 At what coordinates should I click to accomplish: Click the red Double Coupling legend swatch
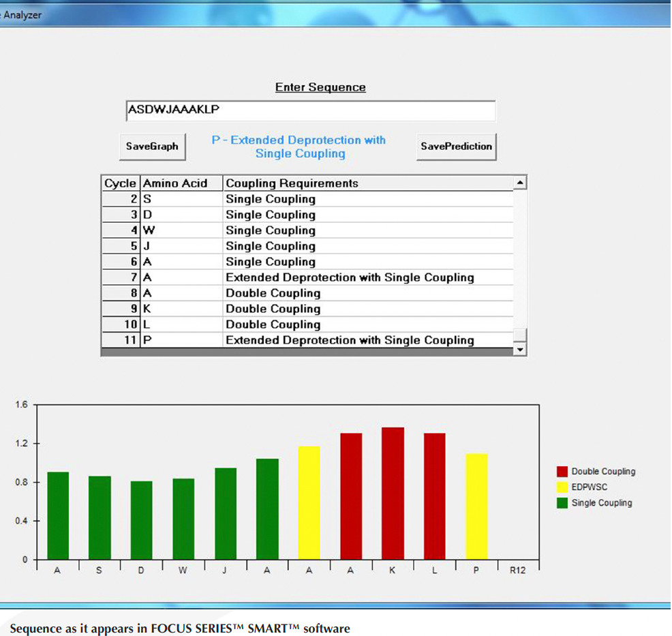[562, 472]
